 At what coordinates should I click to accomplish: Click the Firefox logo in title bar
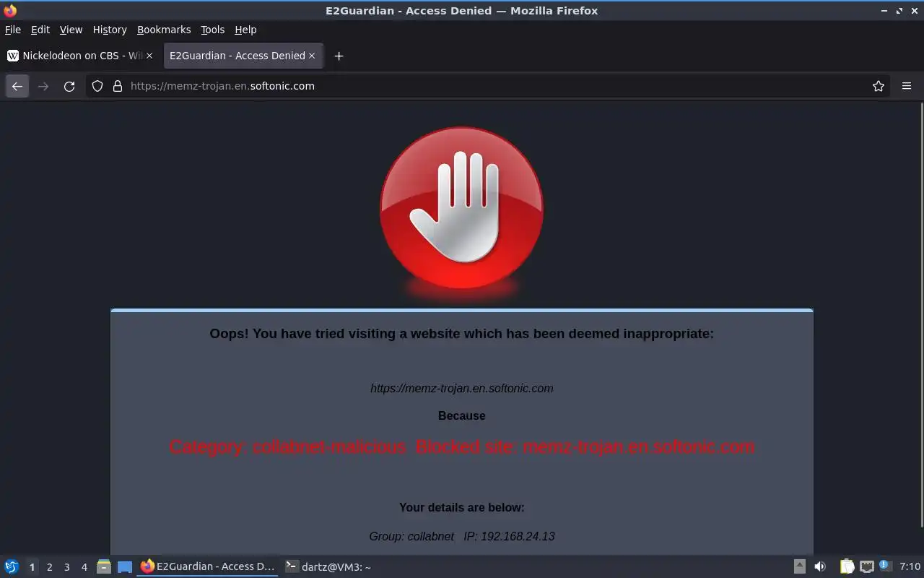pyautogui.click(x=10, y=10)
